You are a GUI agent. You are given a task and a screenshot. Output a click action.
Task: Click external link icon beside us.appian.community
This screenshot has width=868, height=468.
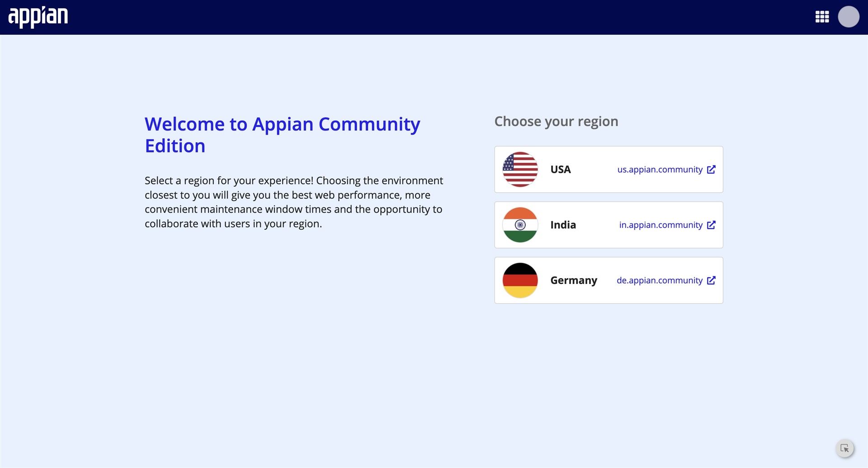click(711, 170)
